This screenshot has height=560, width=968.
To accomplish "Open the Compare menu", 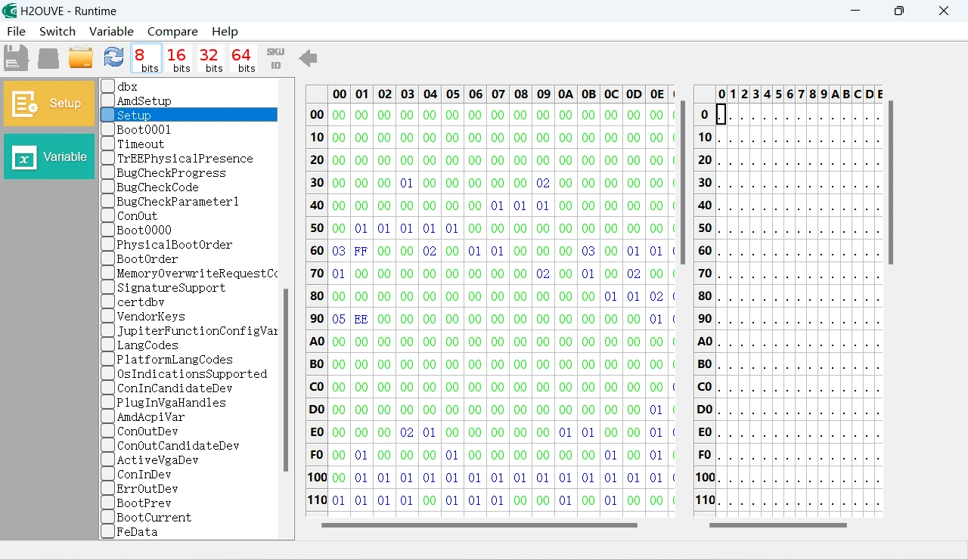I will coord(172,31).
